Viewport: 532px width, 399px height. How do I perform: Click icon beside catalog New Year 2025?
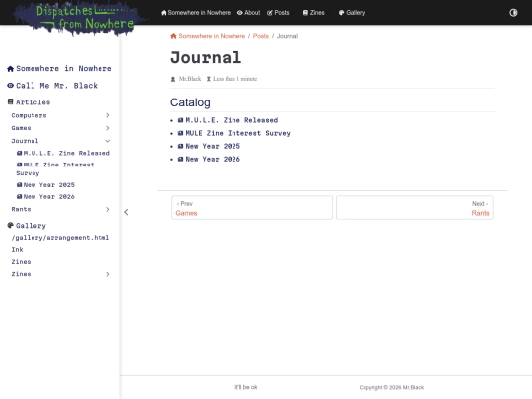point(181,146)
